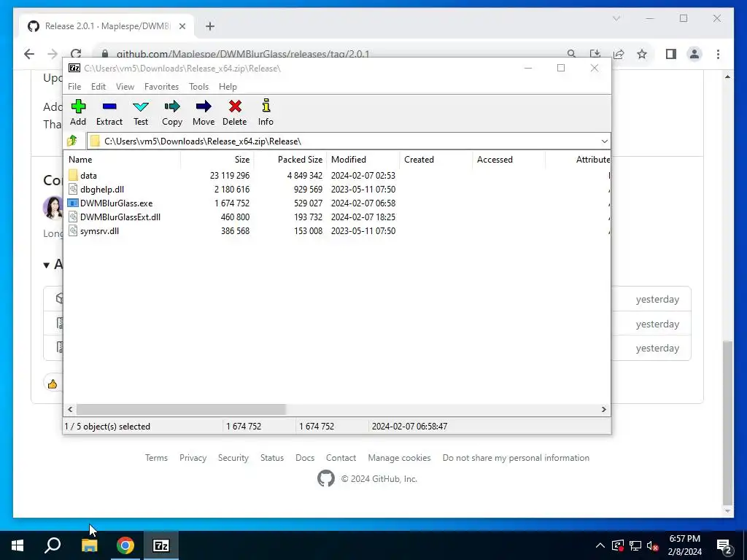Click the 7-Zip horizontal scrollbar thumb
The height and width of the screenshot is (560, 747).
point(181,410)
